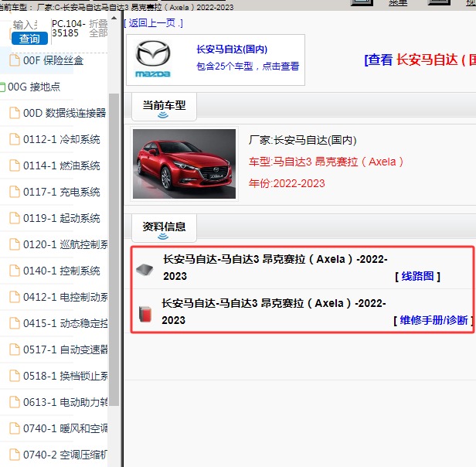The image size is (476, 467).
Task: Select 0740-1 暖风和空调 entry
Action: click(65, 428)
